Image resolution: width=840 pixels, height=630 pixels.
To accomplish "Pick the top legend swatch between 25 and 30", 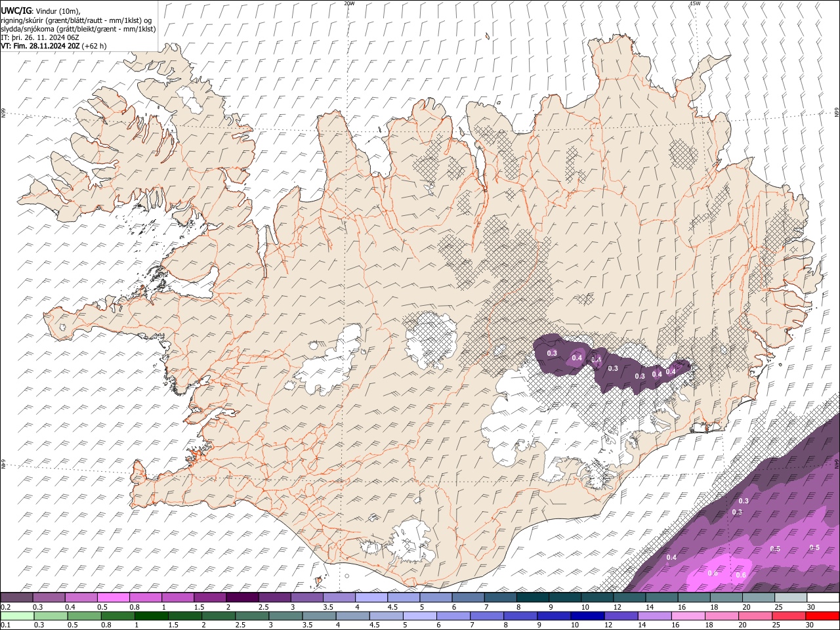I will (x=791, y=598).
